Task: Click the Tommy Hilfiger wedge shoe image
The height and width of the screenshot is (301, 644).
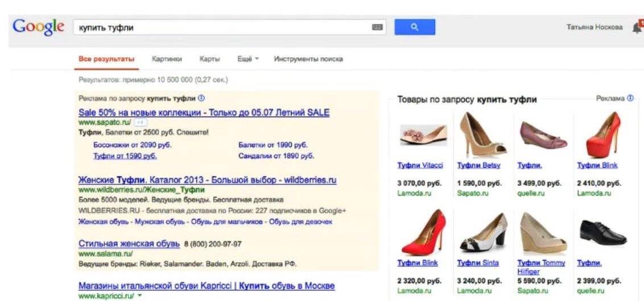Action: coord(543,232)
